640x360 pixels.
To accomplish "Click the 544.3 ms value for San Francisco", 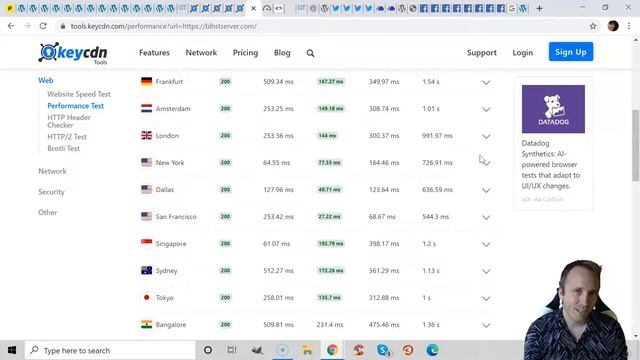I will pyautogui.click(x=436, y=216).
